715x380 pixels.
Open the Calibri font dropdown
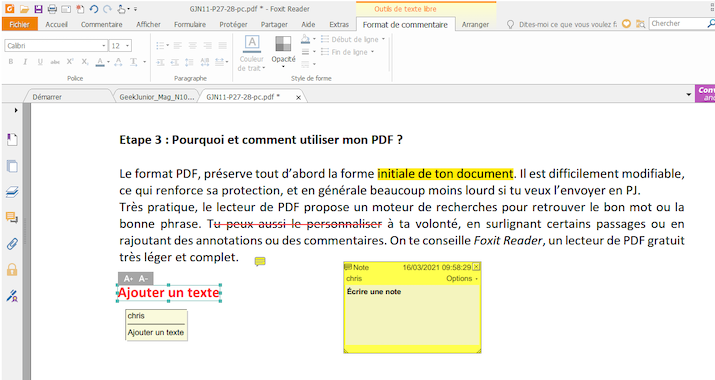104,46
